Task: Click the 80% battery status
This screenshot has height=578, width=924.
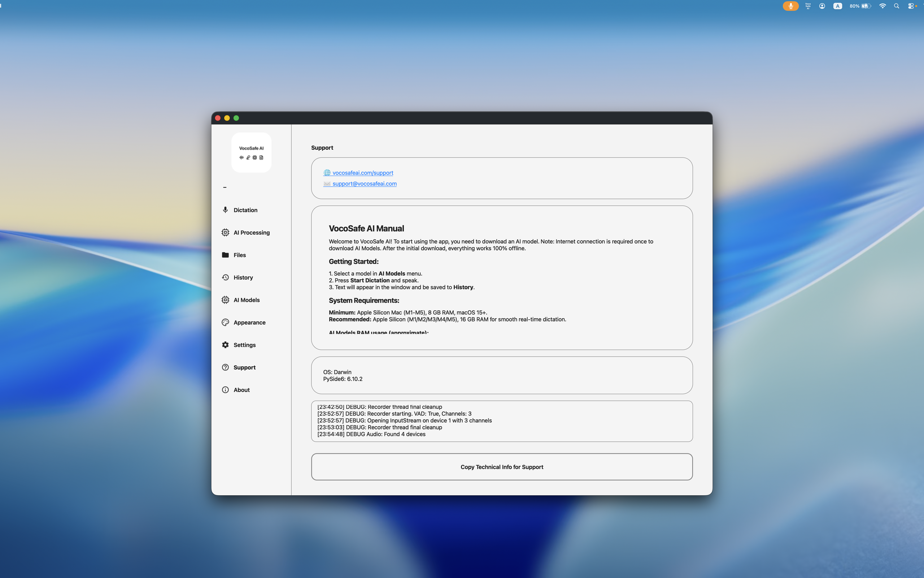Action: (x=860, y=6)
